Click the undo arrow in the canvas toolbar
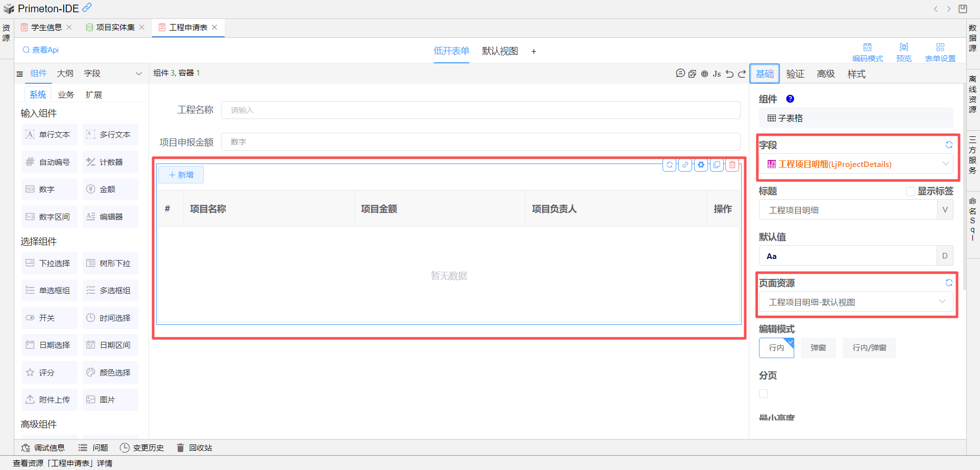 pyautogui.click(x=729, y=74)
